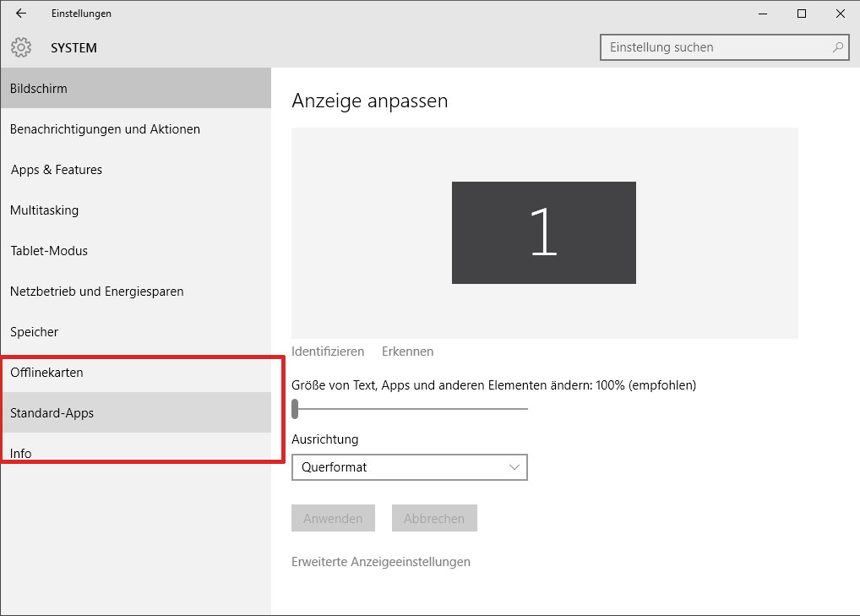
Task: Click the text size scaling slider handle
Action: pos(295,409)
